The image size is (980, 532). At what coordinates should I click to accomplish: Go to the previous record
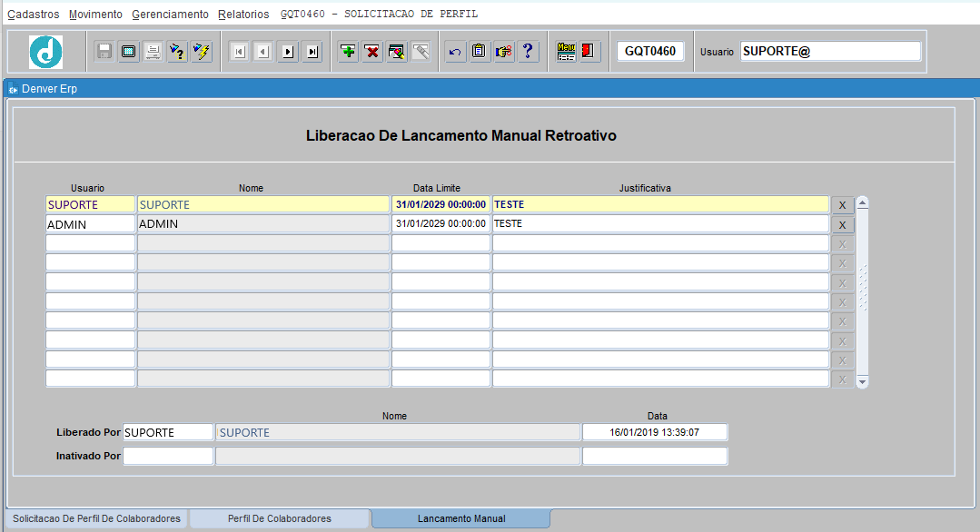pos(263,51)
